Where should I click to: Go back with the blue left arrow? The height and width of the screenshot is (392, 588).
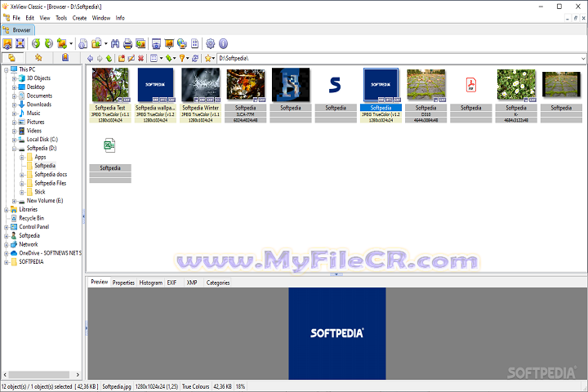(x=90, y=58)
